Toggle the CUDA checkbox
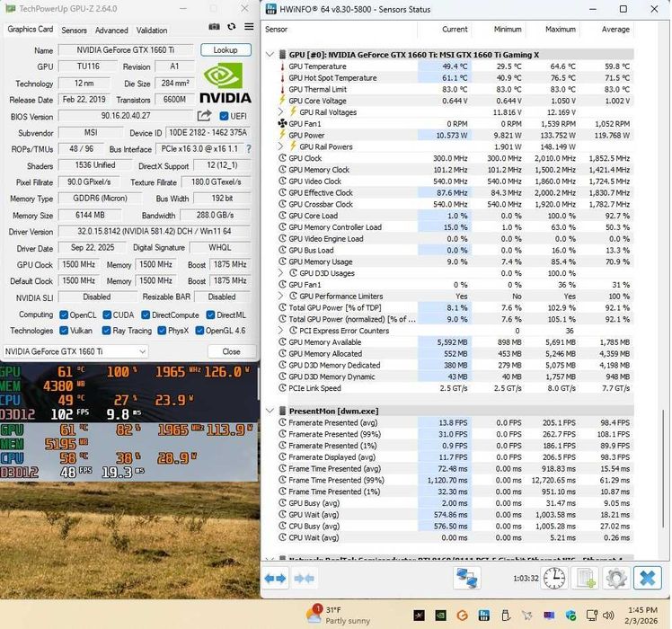Image resolution: width=672 pixels, height=629 pixels. pos(107,315)
